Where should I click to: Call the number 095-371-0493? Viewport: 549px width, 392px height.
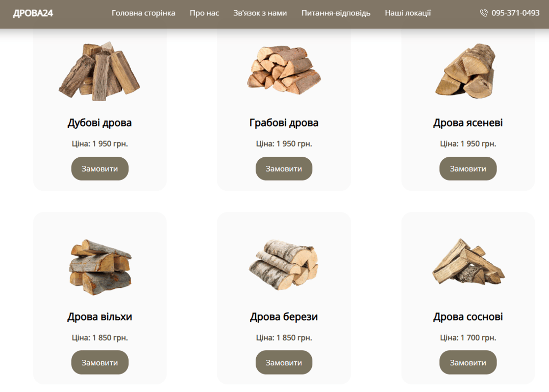[x=515, y=13]
